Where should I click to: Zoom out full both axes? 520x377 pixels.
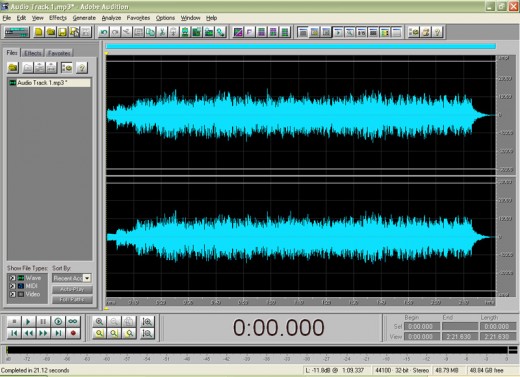[129, 322]
